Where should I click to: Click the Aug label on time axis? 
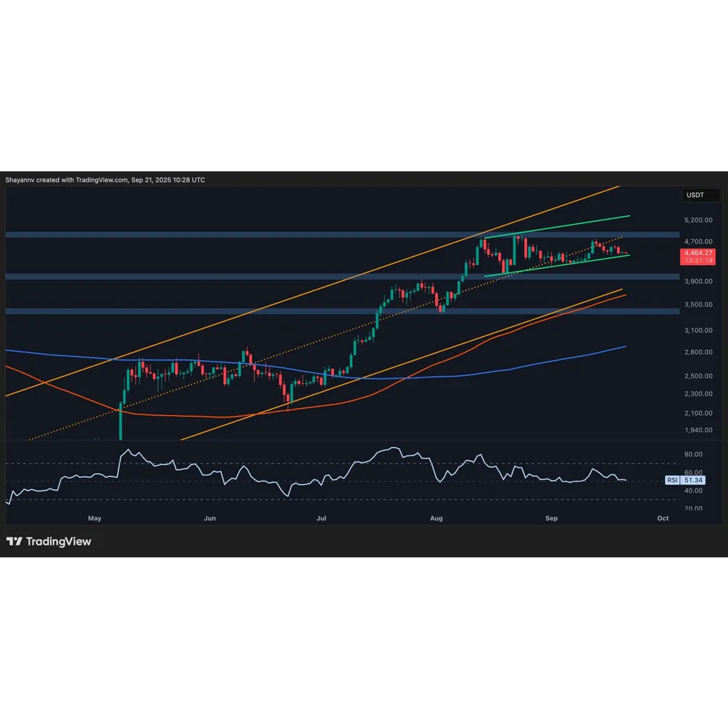[437, 518]
